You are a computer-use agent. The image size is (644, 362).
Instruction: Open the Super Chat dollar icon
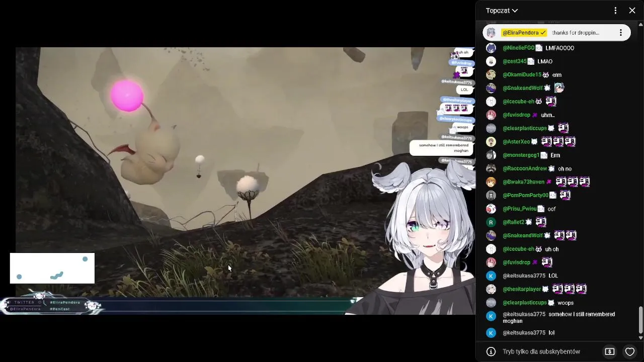pyautogui.click(x=610, y=351)
